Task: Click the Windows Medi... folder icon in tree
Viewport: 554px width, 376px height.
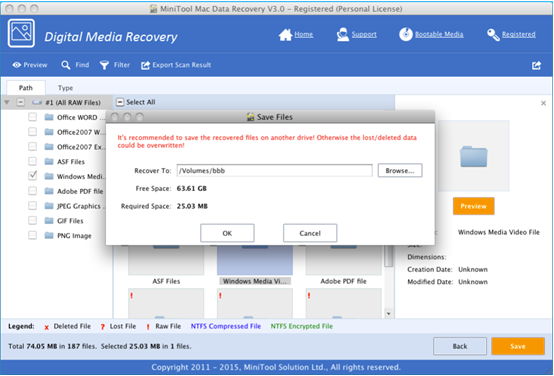Action: pyautogui.click(x=49, y=176)
